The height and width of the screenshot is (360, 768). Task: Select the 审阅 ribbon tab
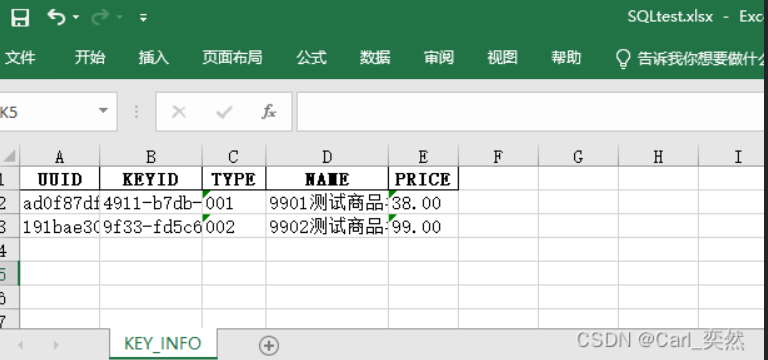(438, 58)
